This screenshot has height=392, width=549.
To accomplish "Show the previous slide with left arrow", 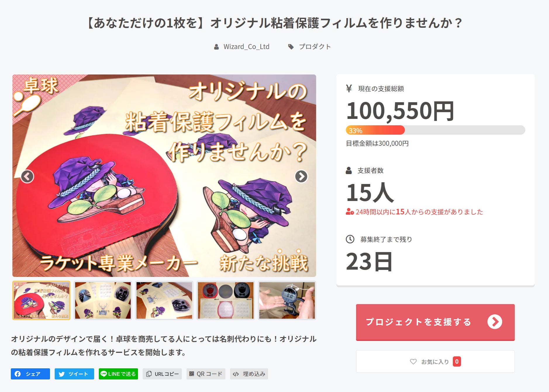I will coord(27,176).
